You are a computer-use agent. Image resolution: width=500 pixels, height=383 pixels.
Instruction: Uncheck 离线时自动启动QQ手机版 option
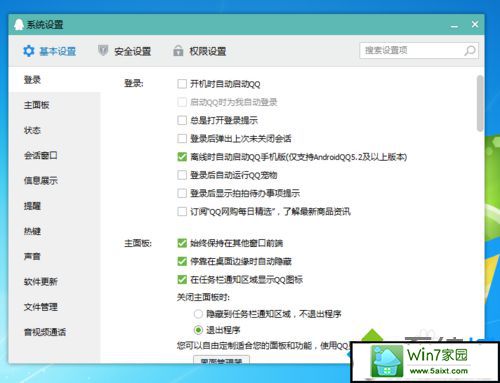(x=182, y=157)
